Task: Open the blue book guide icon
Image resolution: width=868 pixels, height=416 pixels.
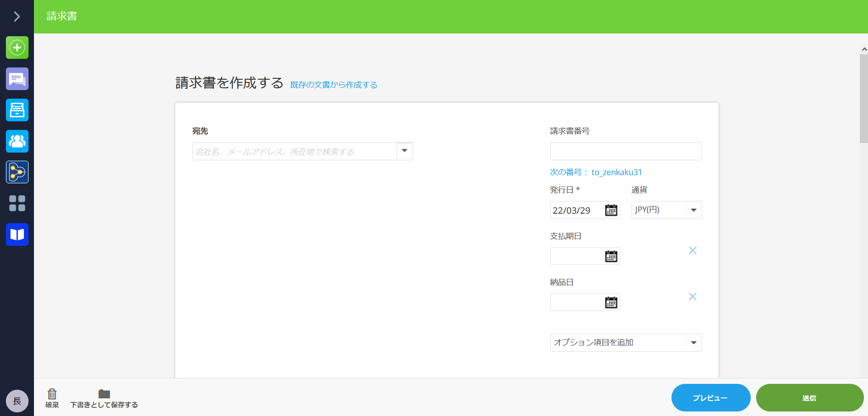Action: pos(17,234)
